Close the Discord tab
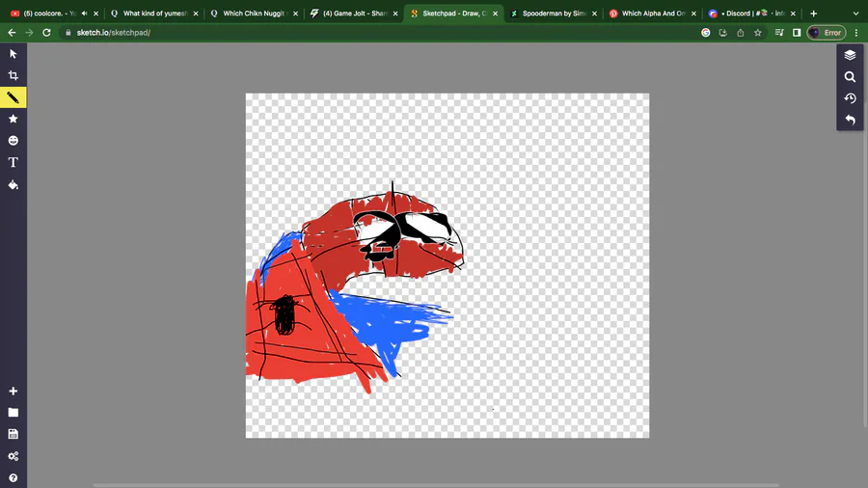This screenshot has width=868, height=488. click(794, 14)
